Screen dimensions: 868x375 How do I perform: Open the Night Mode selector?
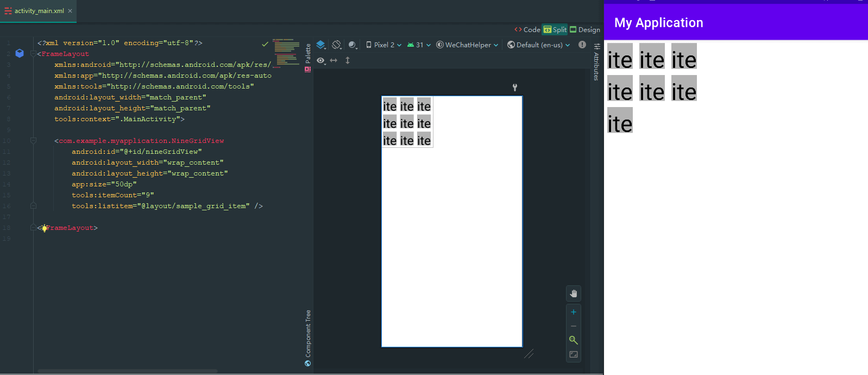point(353,45)
